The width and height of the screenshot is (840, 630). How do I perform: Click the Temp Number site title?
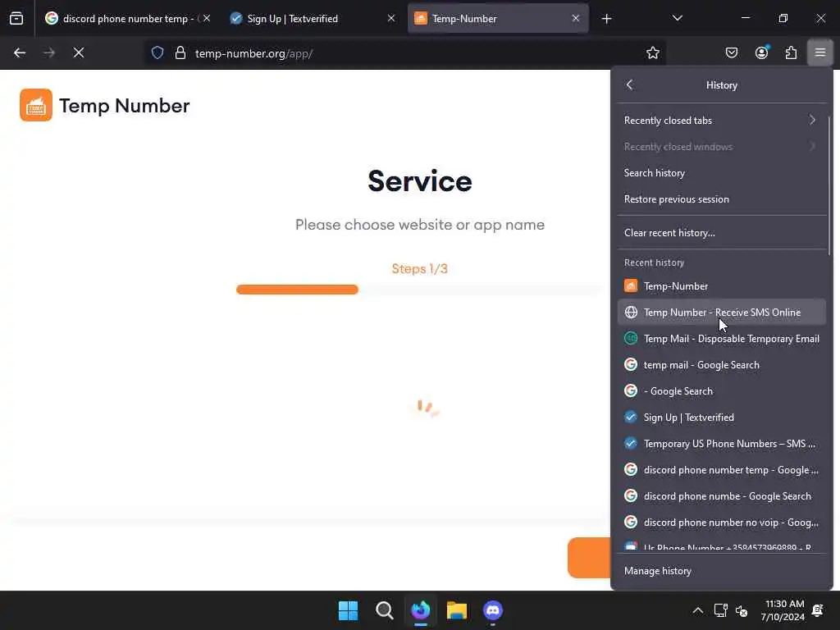125,106
